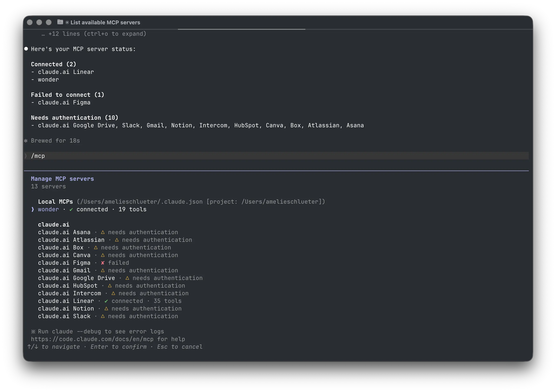Click the warning triangle on the Box row
Image resolution: width=556 pixels, height=392 pixels.
tap(96, 247)
